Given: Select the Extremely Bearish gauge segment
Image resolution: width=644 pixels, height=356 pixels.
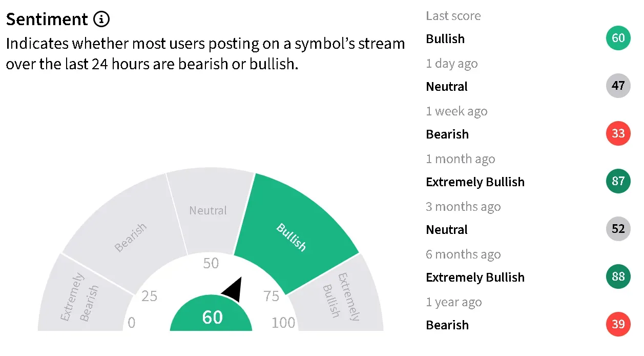Looking at the screenshot, I should pyautogui.click(x=79, y=298).
